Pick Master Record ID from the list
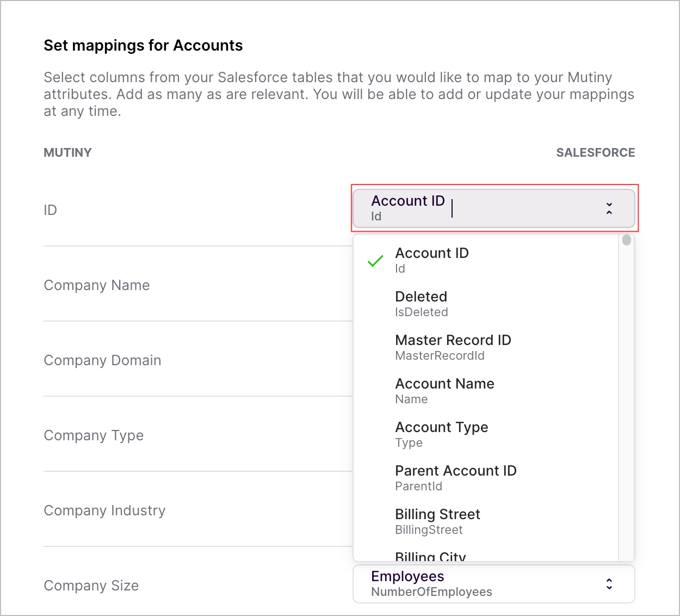 [x=453, y=347]
